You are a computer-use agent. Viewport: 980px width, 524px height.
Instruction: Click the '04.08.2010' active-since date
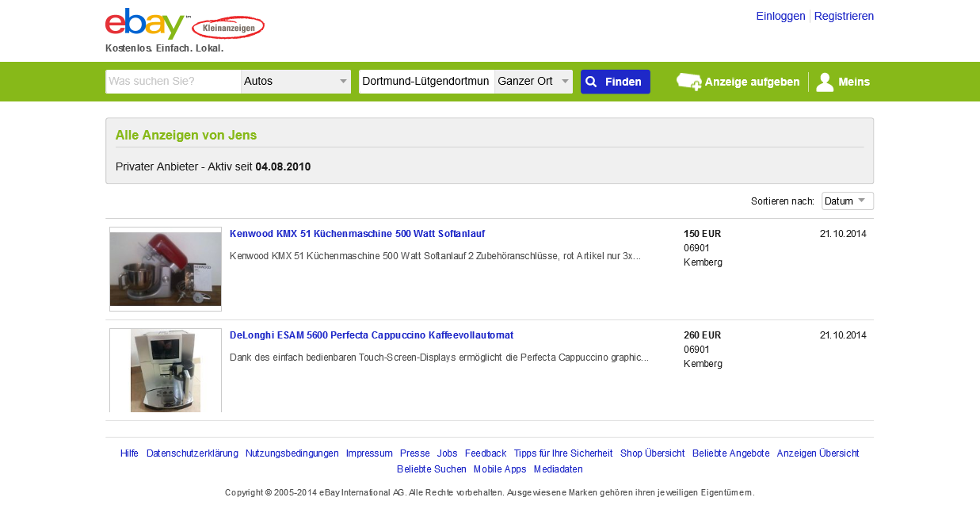click(283, 167)
